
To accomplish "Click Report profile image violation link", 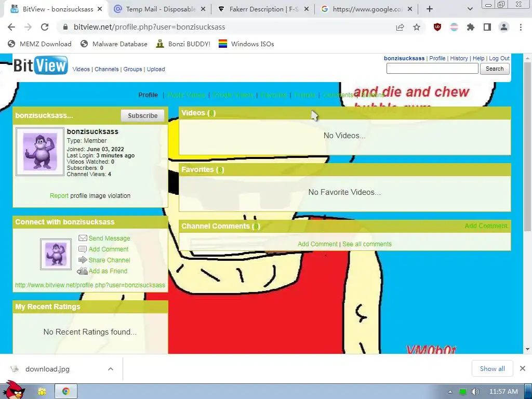I will coord(59,196).
